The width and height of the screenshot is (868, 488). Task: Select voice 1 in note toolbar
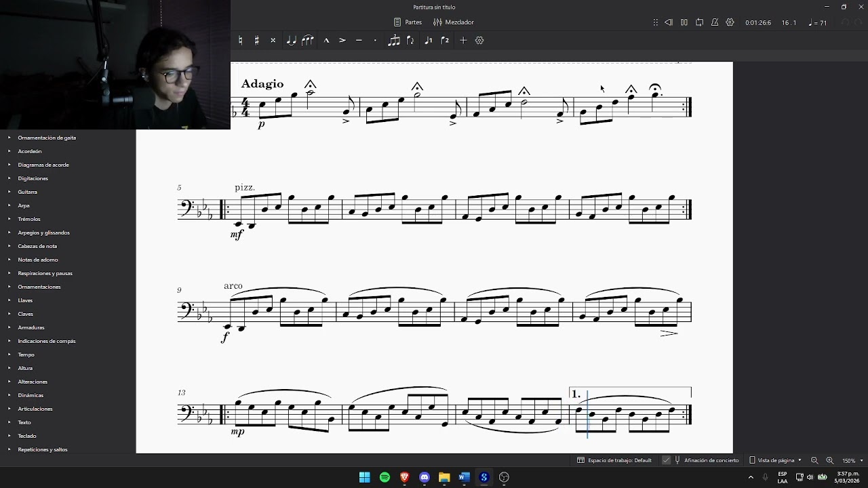tap(428, 41)
